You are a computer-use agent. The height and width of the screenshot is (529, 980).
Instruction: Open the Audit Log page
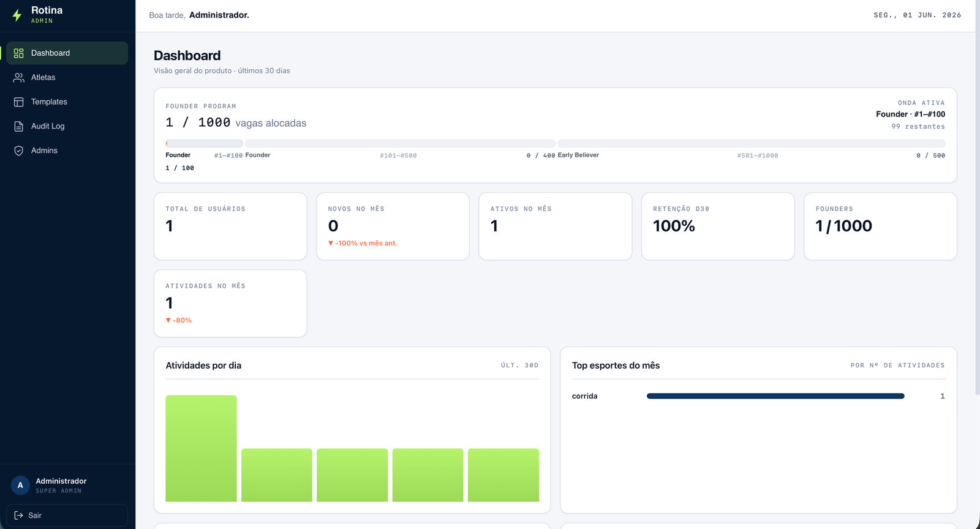tap(67, 126)
